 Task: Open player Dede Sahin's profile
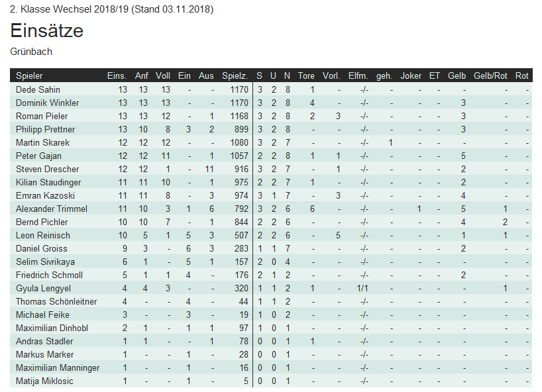[x=38, y=89]
